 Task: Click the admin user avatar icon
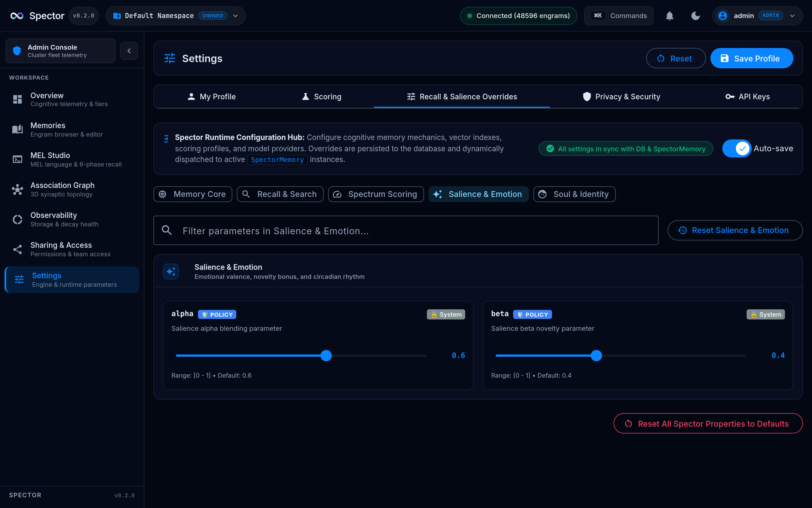[722, 16]
